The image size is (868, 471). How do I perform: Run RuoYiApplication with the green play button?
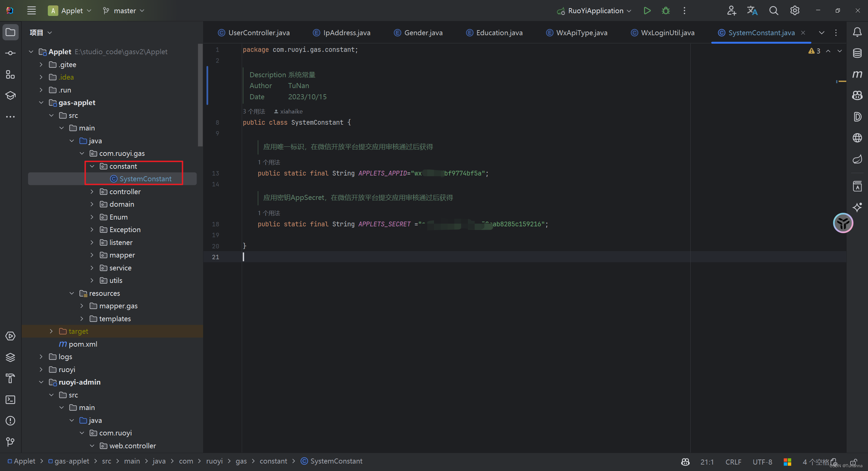click(x=647, y=11)
